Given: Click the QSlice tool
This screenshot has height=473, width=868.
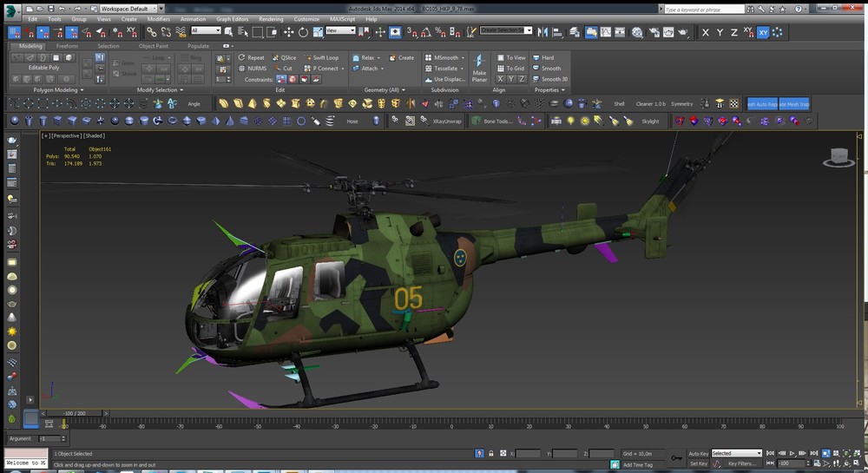Looking at the screenshot, I should pyautogui.click(x=284, y=57).
